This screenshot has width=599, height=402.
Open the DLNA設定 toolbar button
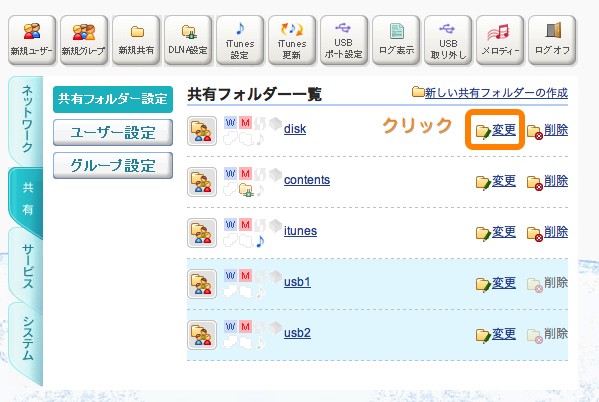[188, 40]
